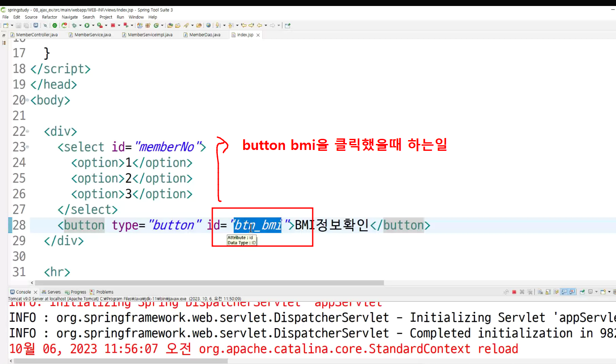
Task: Collapse the select fold at line 23
Action: coord(27,147)
